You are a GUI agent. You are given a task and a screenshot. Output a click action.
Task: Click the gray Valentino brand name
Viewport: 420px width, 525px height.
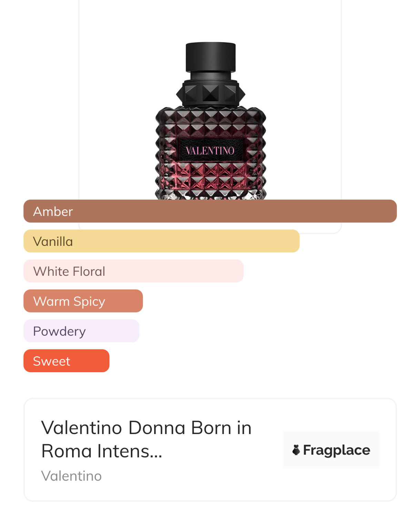[x=71, y=476]
